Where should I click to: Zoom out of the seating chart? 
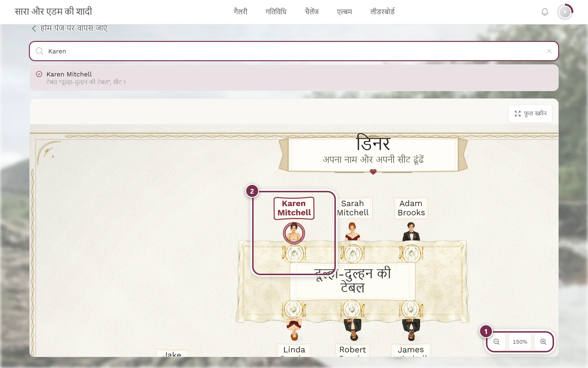pyautogui.click(x=497, y=342)
